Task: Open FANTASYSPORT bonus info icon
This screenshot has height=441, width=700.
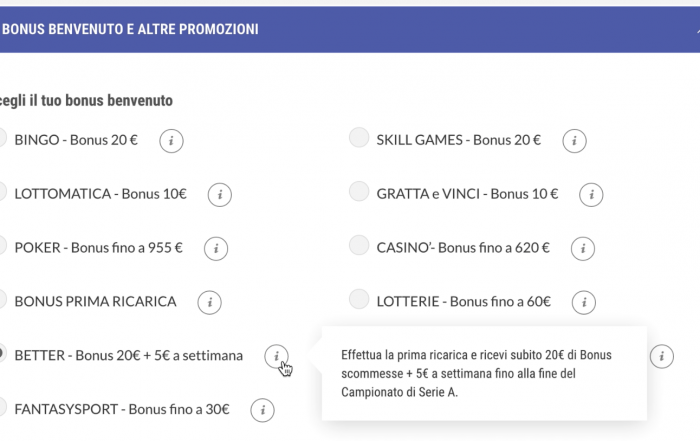Action: tap(262, 410)
